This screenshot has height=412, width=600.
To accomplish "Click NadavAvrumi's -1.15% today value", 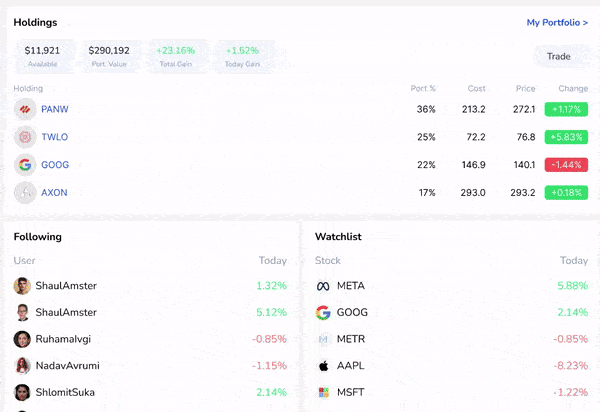I will (269, 366).
